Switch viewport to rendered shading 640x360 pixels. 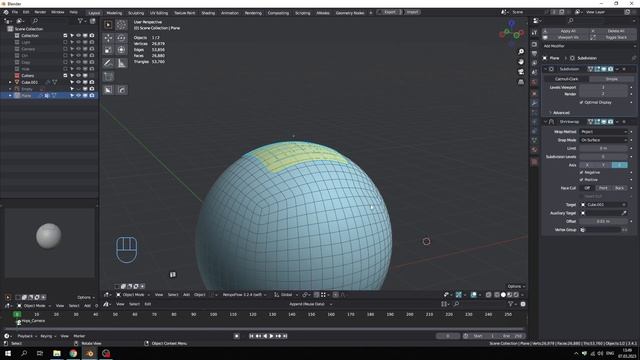tap(516, 294)
